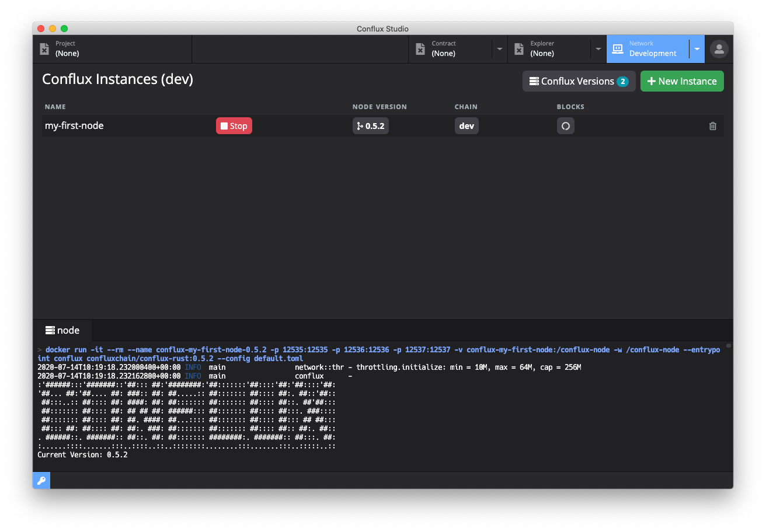Minimize the Conflux Studio window

coord(53,29)
